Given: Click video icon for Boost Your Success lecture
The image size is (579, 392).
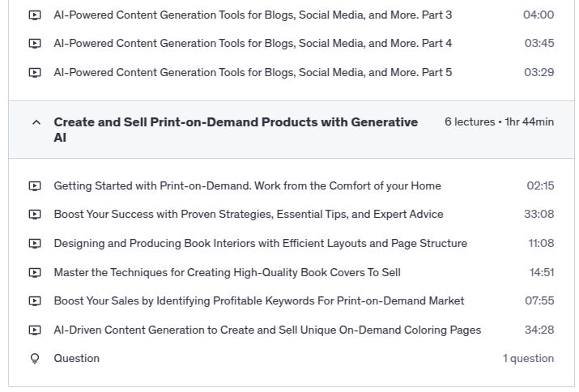Looking at the screenshot, I should click(x=35, y=215).
